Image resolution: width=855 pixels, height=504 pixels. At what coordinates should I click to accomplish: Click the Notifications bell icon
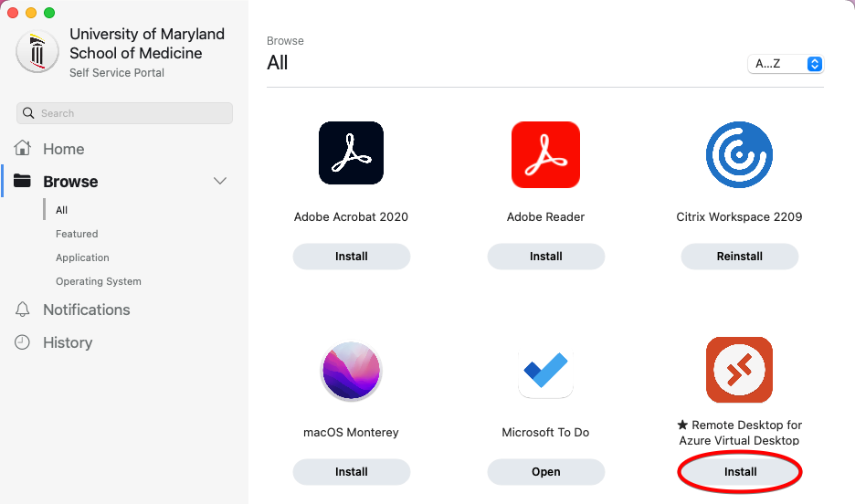pos(23,310)
